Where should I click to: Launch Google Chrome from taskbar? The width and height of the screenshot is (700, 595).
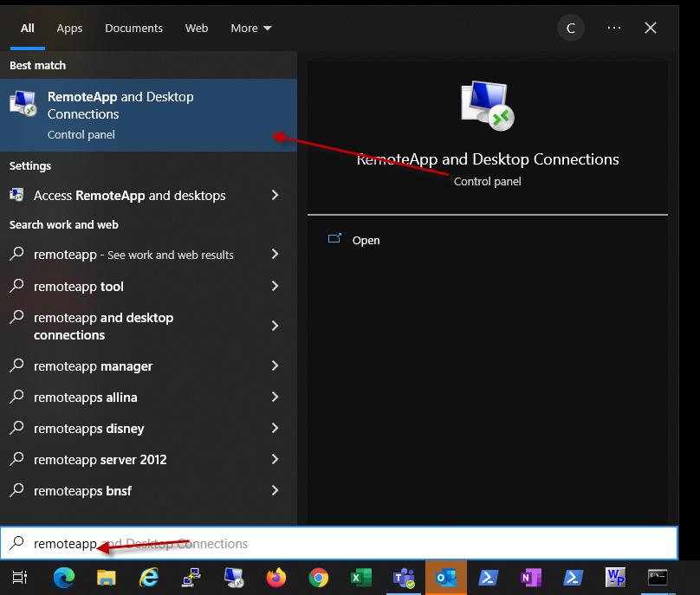coord(319,578)
